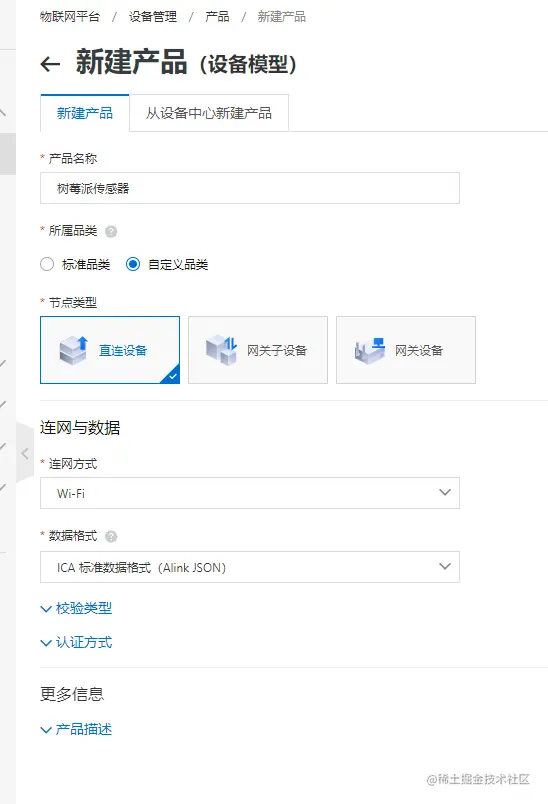Click the help icon next to 所属品类
The image size is (548, 804).
[x=111, y=232]
